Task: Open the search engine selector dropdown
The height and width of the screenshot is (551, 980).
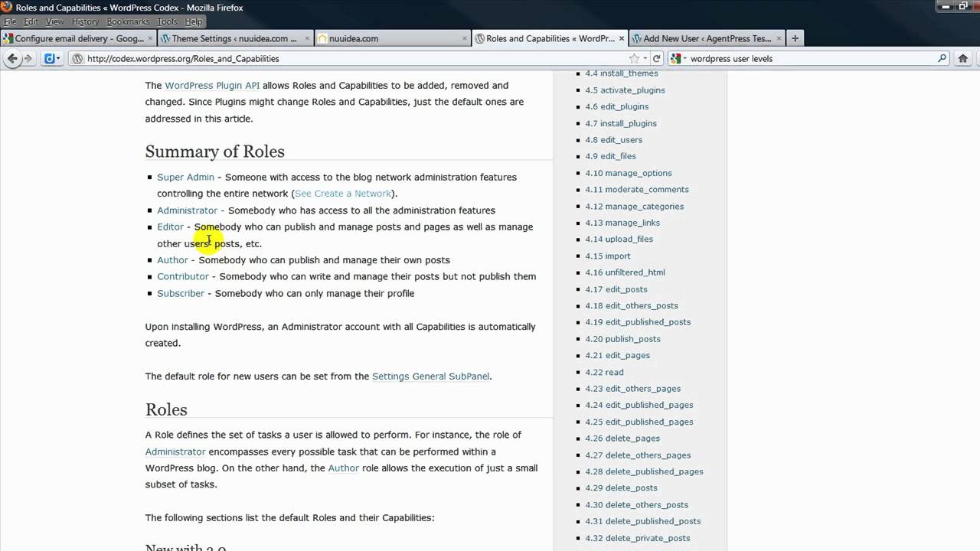Action: 684,58
